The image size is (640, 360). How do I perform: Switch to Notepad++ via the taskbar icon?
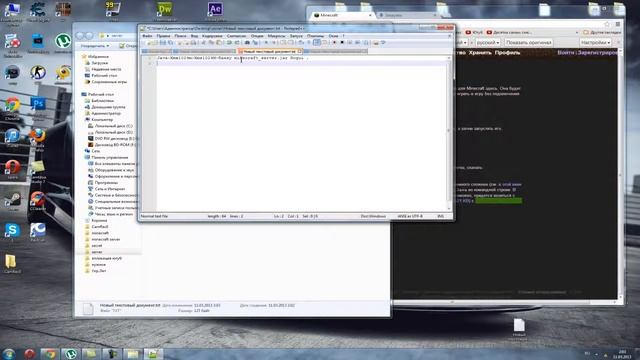pyautogui.click(x=153, y=353)
